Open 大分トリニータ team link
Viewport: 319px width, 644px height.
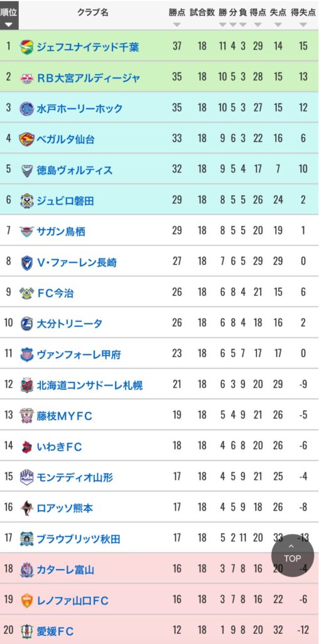pos(70,324)
